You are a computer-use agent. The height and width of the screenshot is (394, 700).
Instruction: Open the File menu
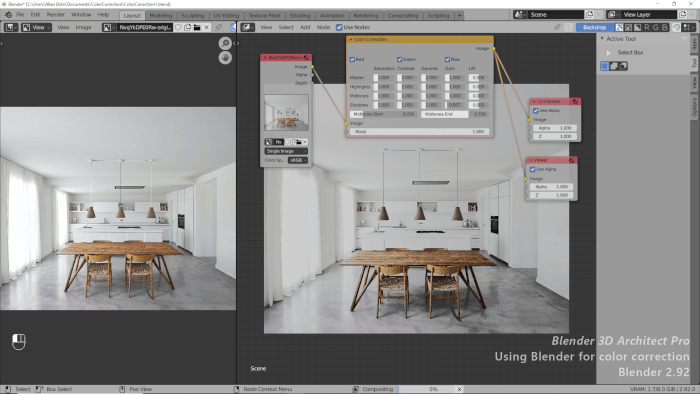20,15
